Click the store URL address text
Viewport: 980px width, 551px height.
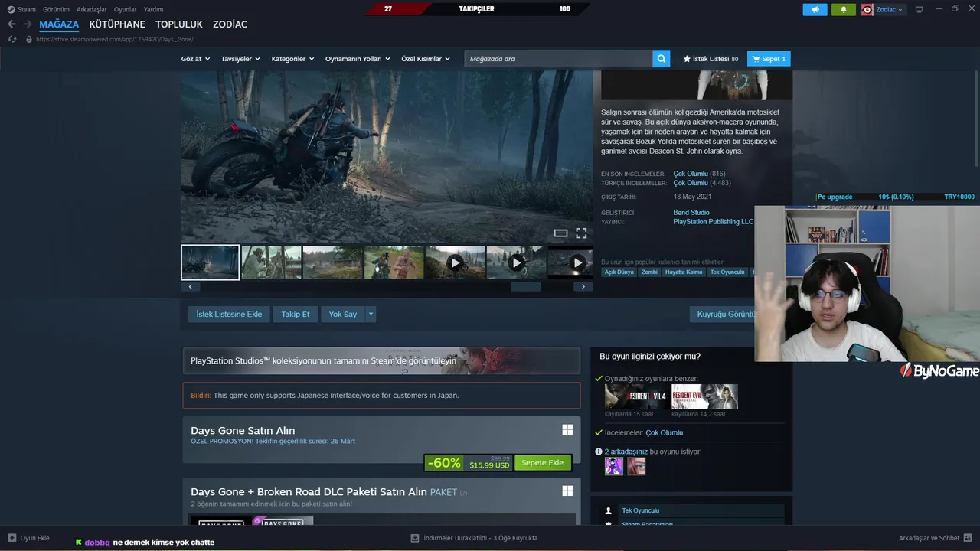point(114,39)
